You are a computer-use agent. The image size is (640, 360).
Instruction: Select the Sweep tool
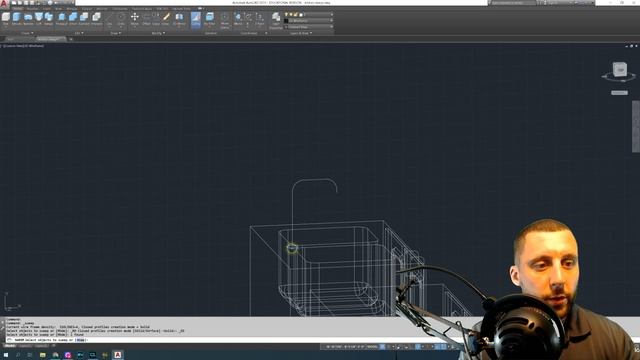49,18
